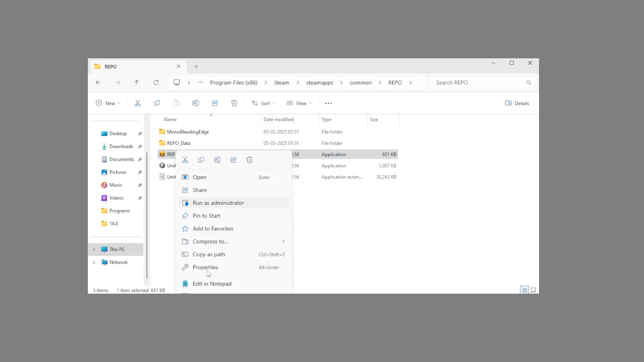Viewport: 644px width, 362px height.
Task: Click the Cut icon in context menu
Action: (x=185, y=160)
